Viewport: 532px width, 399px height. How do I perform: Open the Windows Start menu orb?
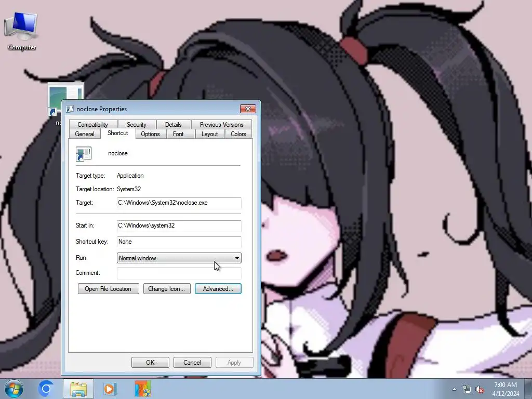[14, 389]
